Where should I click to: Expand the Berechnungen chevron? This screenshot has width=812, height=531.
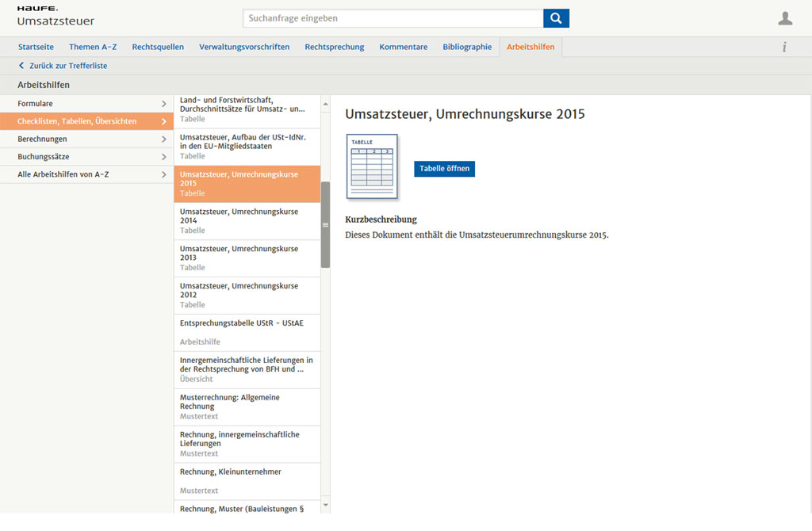coord(163,139)
